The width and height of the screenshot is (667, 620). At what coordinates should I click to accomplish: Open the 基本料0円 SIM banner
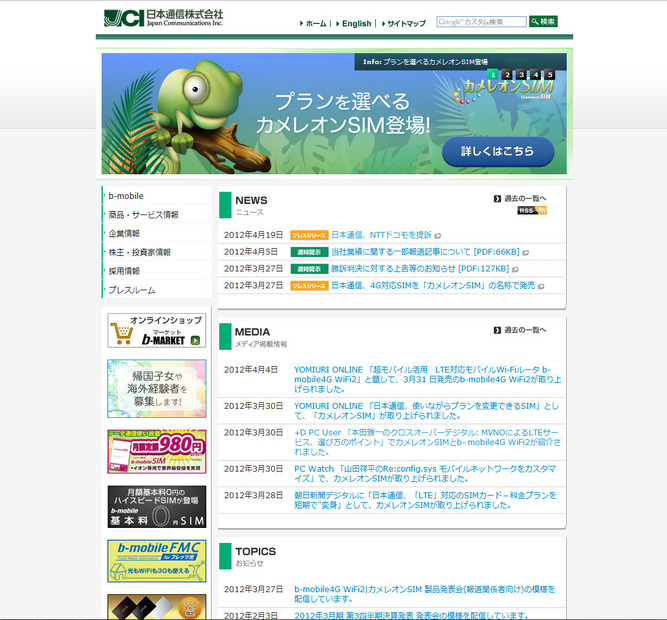(157, 506)
